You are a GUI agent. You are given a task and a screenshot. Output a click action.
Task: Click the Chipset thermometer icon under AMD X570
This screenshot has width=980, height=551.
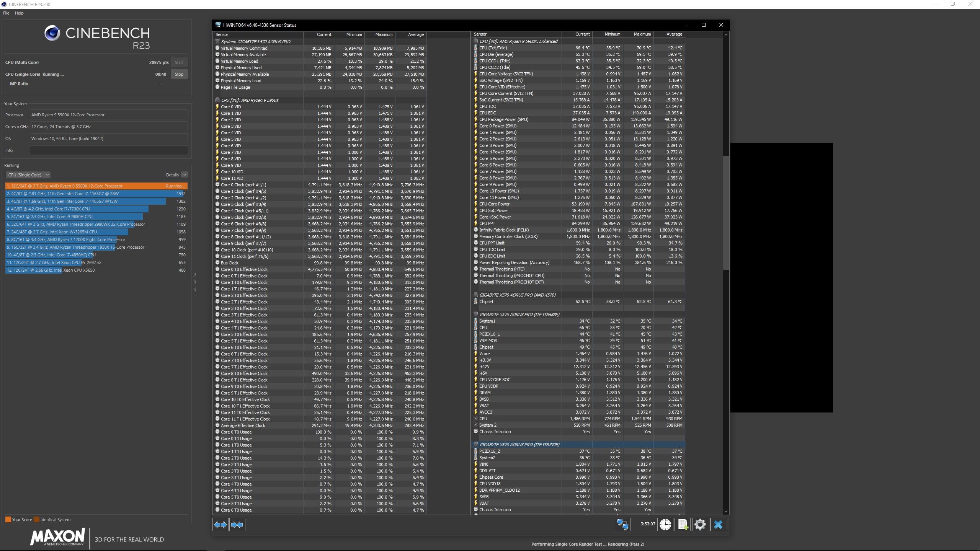[x=476, y=302]
